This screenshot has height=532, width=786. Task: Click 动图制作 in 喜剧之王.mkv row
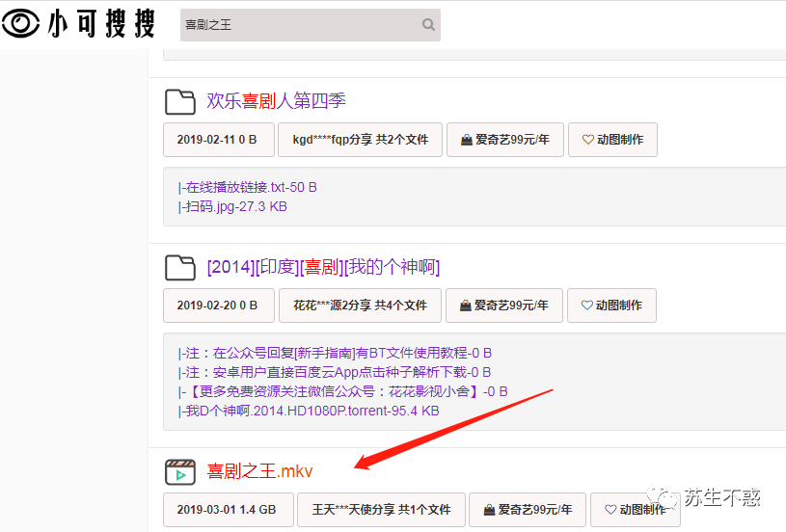[636, 510]
